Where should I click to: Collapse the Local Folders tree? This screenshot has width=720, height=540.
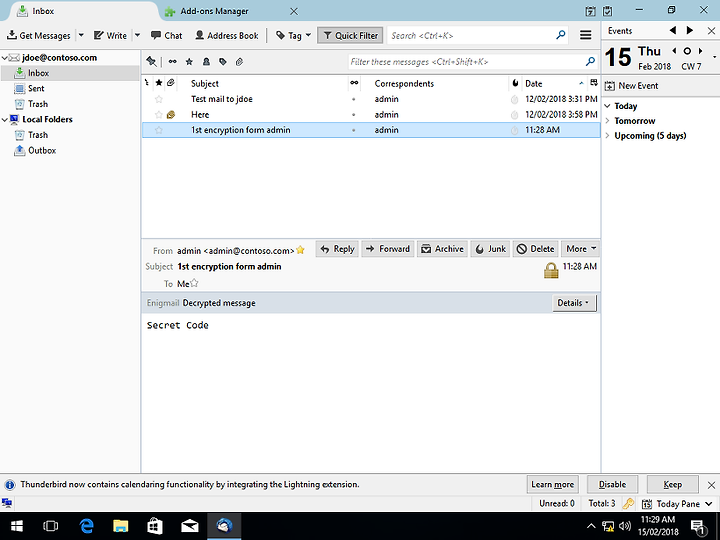5,119
